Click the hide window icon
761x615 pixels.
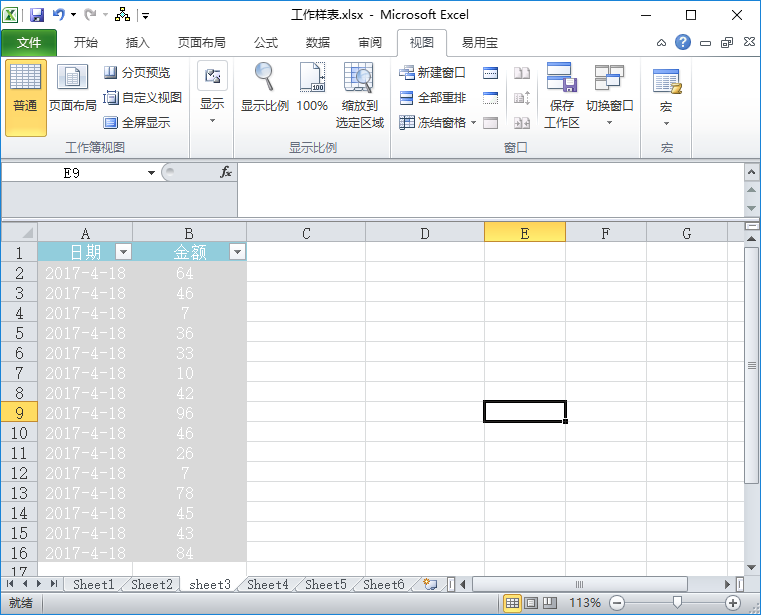[x=491, y=98]
